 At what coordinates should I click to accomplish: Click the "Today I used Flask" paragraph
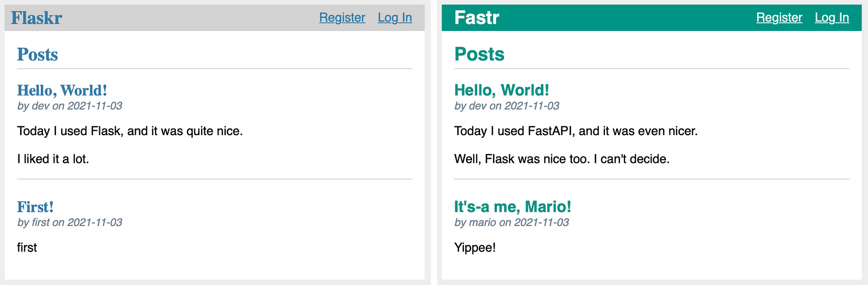(130, 131)
